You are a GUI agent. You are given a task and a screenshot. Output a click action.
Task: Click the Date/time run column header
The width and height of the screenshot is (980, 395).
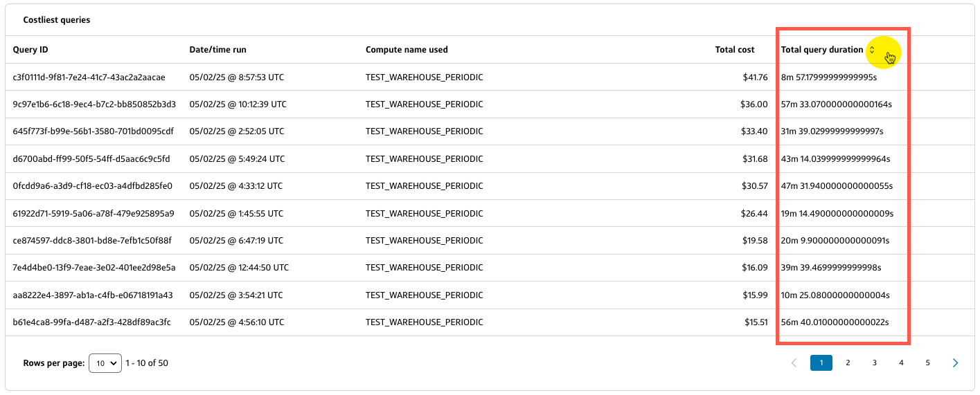[x=217, y=50]
